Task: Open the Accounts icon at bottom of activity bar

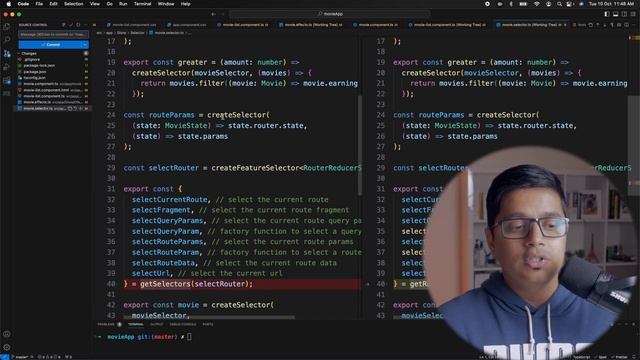Action: click(7, 334)
